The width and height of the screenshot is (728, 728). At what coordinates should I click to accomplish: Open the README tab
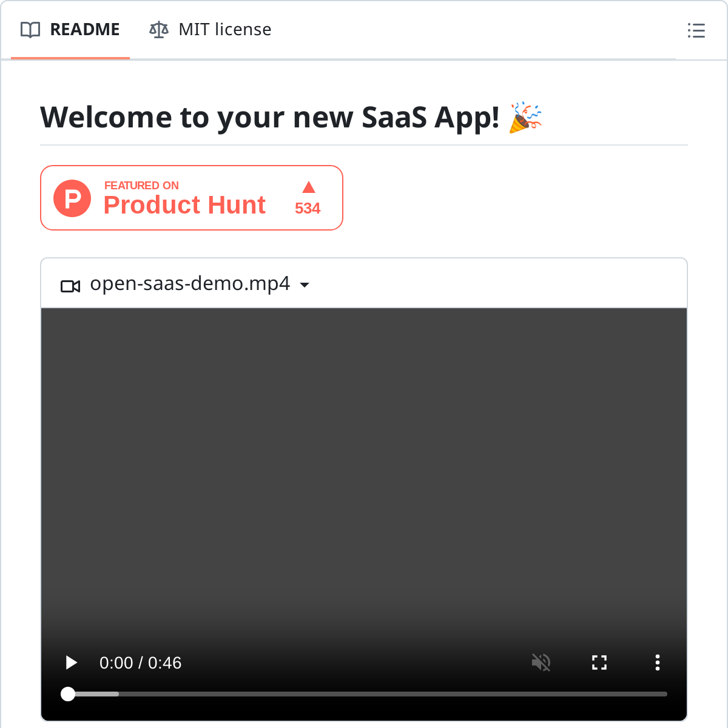[x=84, y=30]
